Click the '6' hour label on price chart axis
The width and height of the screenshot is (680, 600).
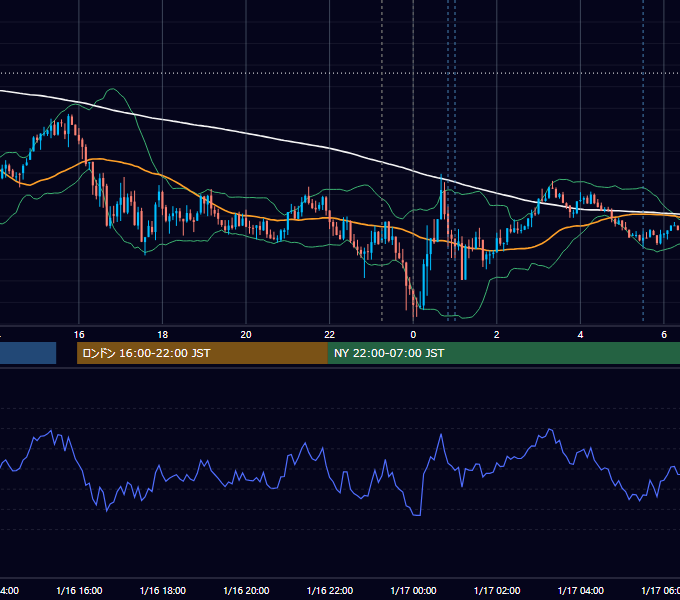[x=664, y=335]
